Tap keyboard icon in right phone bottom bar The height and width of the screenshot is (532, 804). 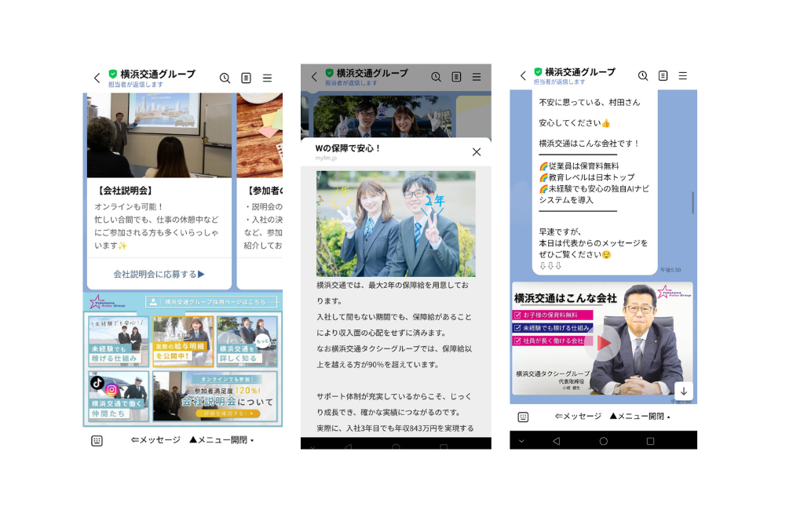pos(523,417)
